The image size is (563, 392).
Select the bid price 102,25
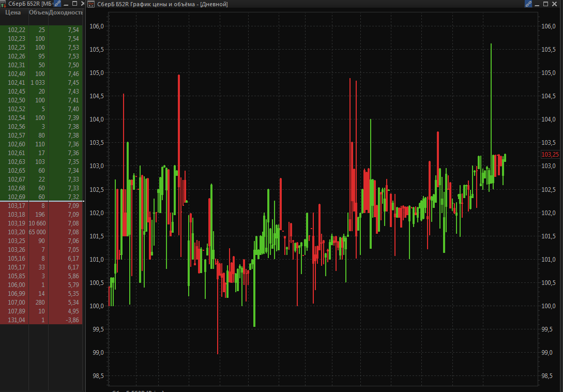tap(17, 48)
